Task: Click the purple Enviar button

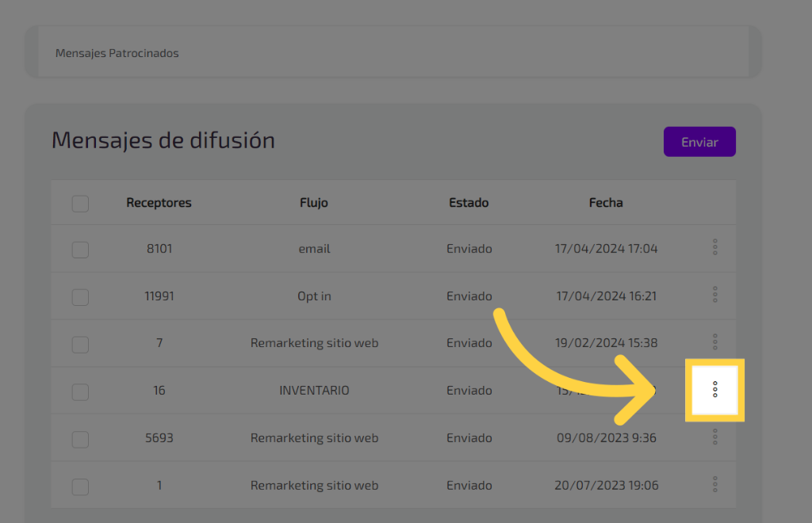Action: (699, 142)
